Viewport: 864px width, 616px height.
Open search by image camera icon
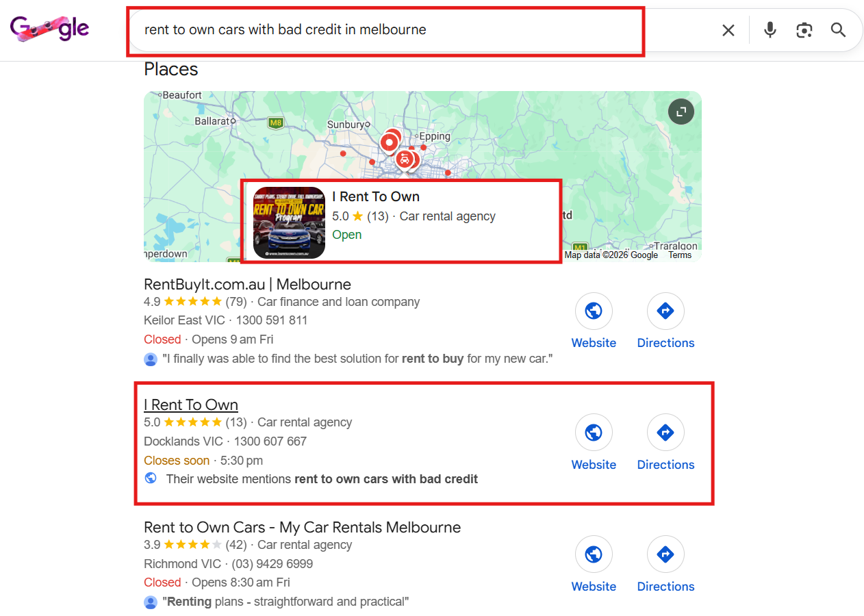point(804,30)
